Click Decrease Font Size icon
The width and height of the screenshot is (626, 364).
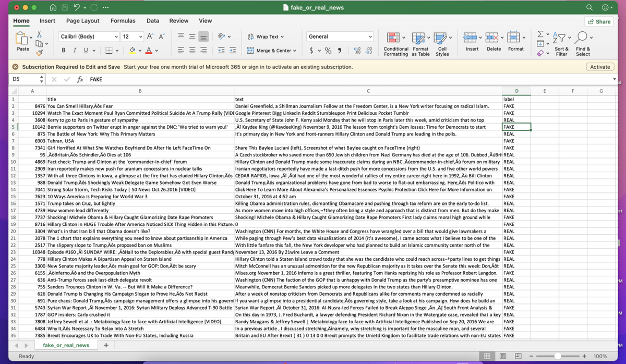pos(161,37)
